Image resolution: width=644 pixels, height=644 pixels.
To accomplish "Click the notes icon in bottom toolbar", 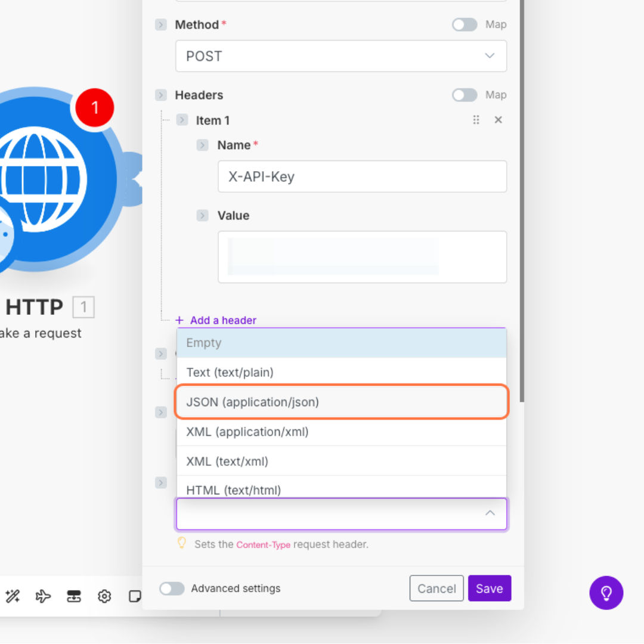I will (x=135, y=596).
